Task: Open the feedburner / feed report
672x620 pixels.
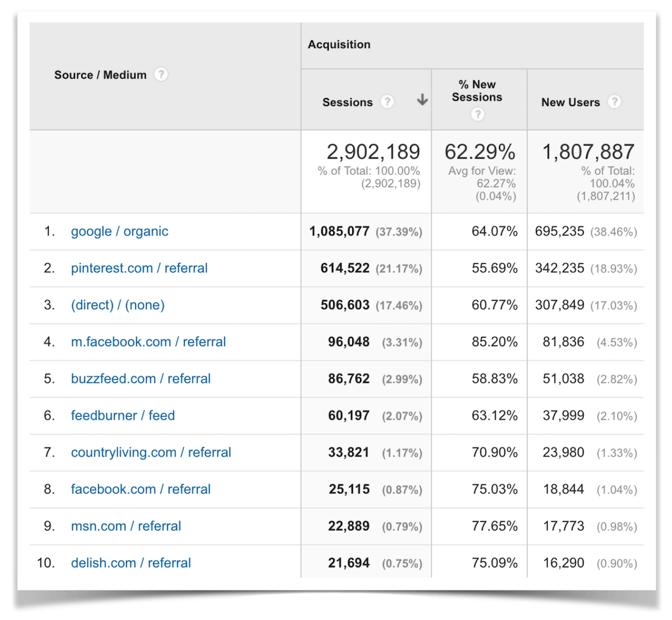Action: click(x=123, y=416)
